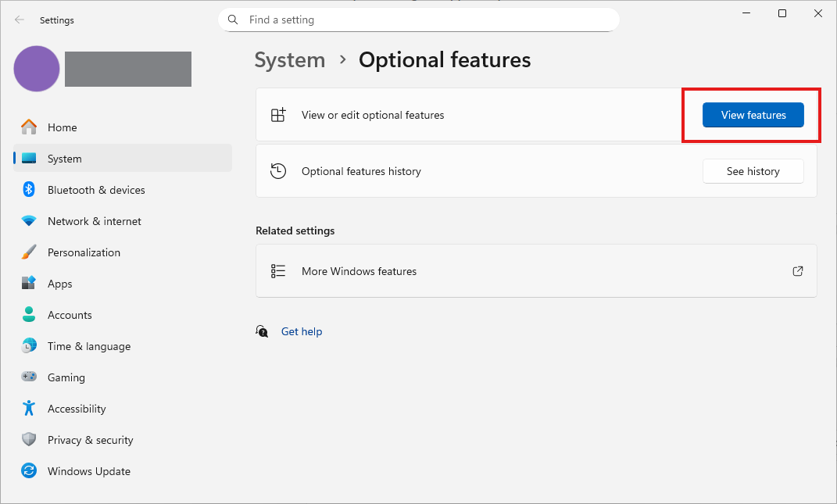Click the Home icon in sidebar

[x=29, y=127]
